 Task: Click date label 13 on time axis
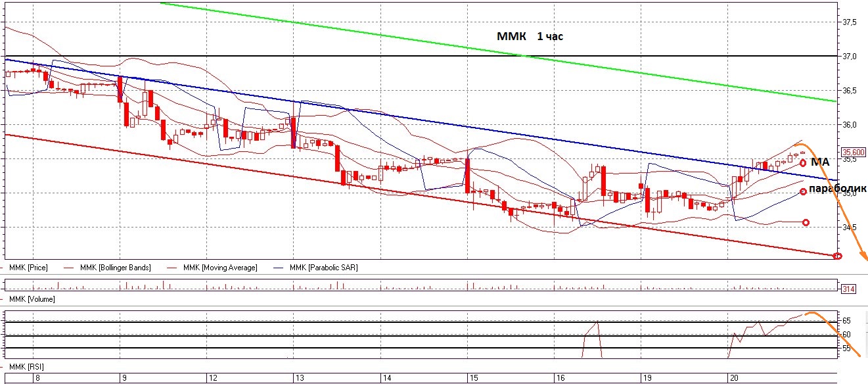299,379
